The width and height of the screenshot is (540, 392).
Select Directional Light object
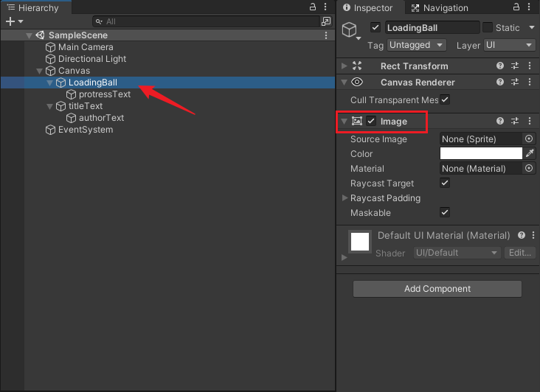coord(92,59)
